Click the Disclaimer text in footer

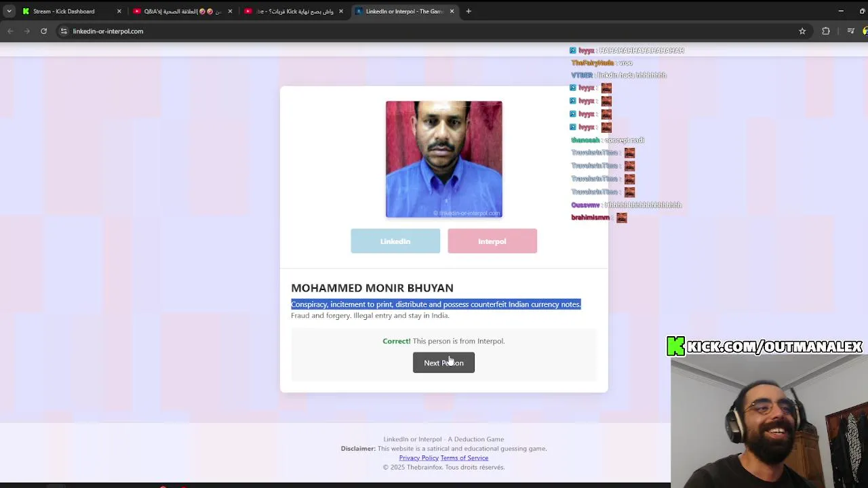tap(443, 449)
